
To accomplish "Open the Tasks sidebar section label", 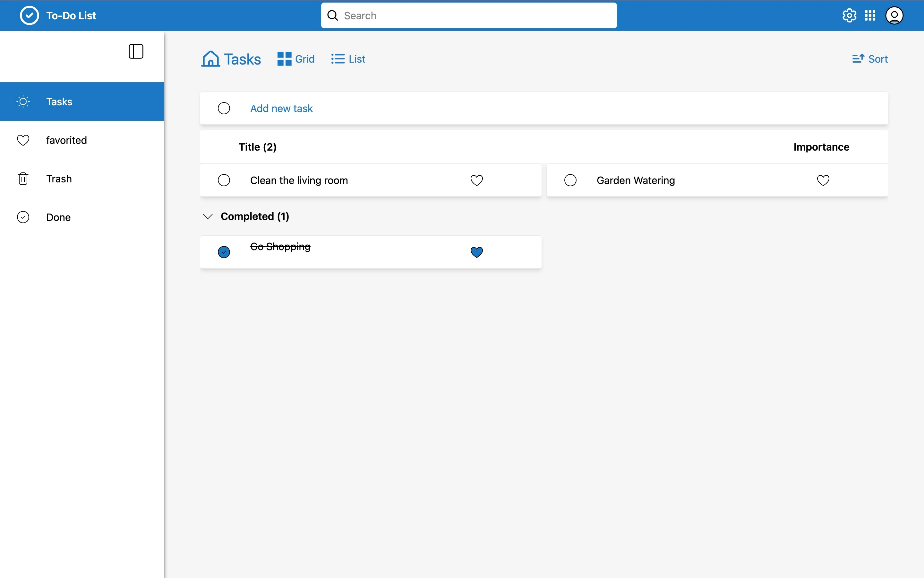I will click(x=59, y=102).
